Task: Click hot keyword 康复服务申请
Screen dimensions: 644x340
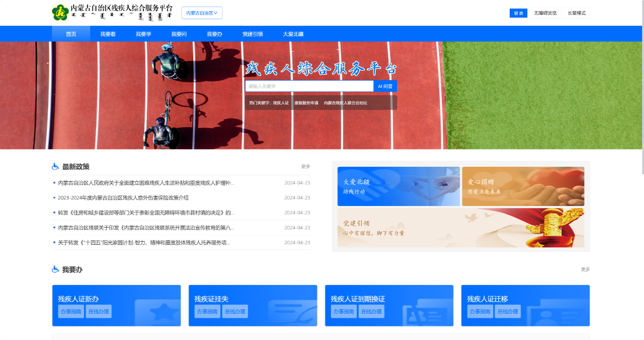Action: pyautogui.click(x=306, y=103)
